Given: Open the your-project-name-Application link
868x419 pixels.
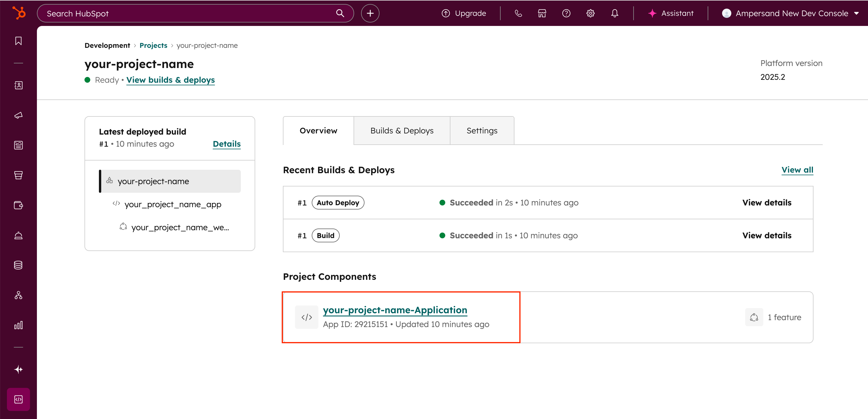Looking at the screenshot, I should point(394,310).
